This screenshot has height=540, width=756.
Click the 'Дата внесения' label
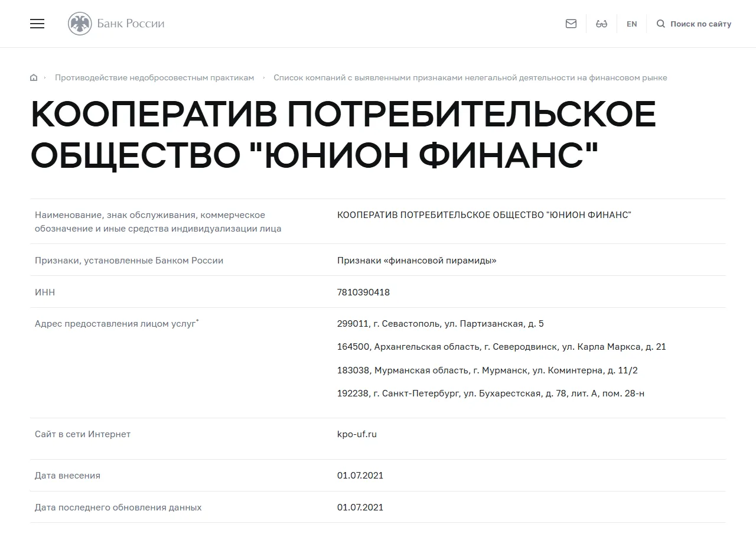pyautogui.click(x=67, y=476)
